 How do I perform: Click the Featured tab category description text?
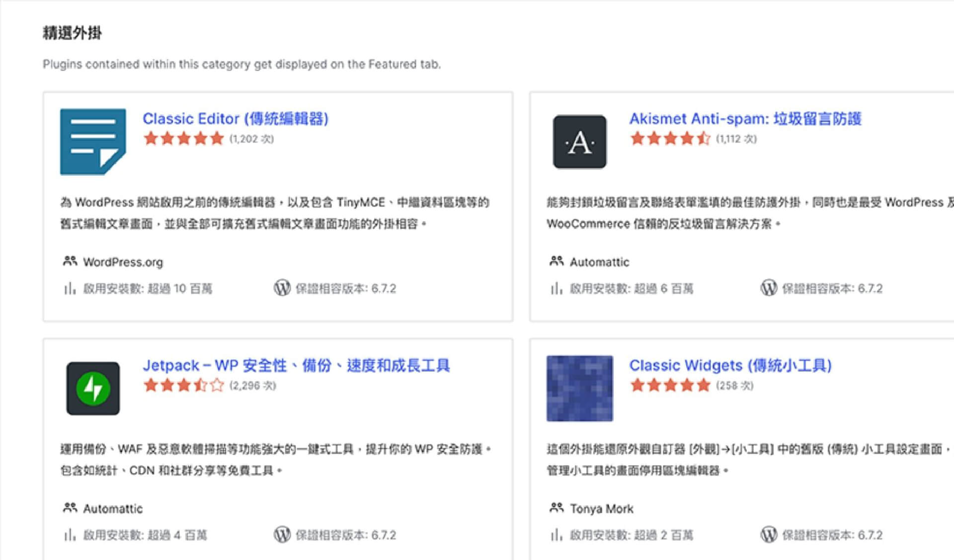point(242,64)
